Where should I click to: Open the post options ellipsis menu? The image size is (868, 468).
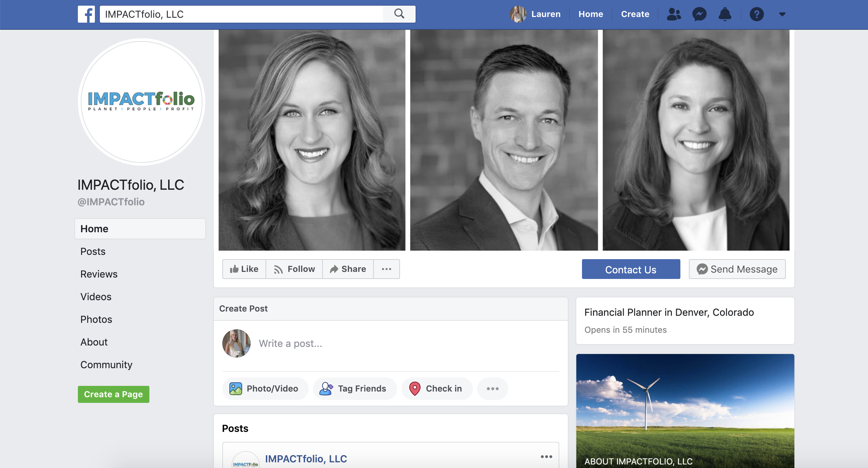pyautogui.click(x=546, y=457)
